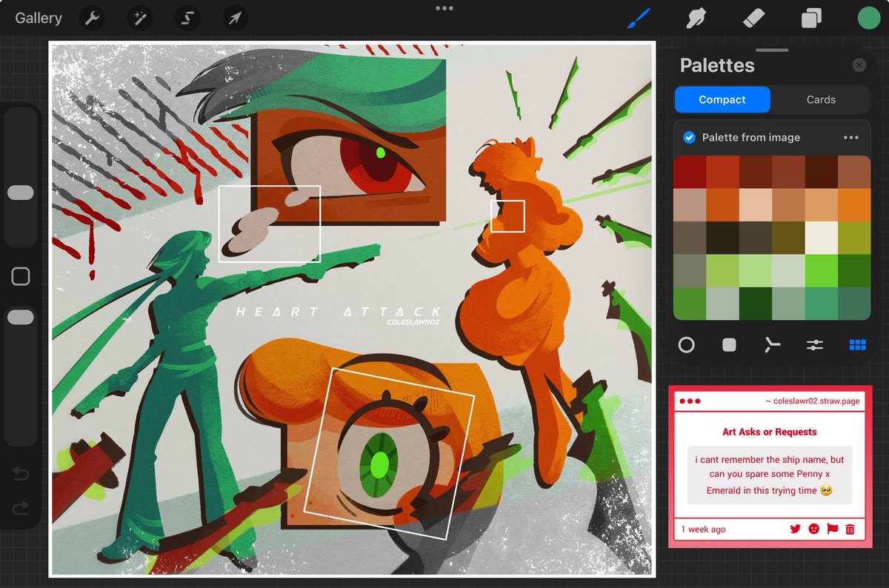Image resolution: width=889 pixels, height=588 pixels.
Task: Switch to Compact palette view
Action: [x=722, y=99]
